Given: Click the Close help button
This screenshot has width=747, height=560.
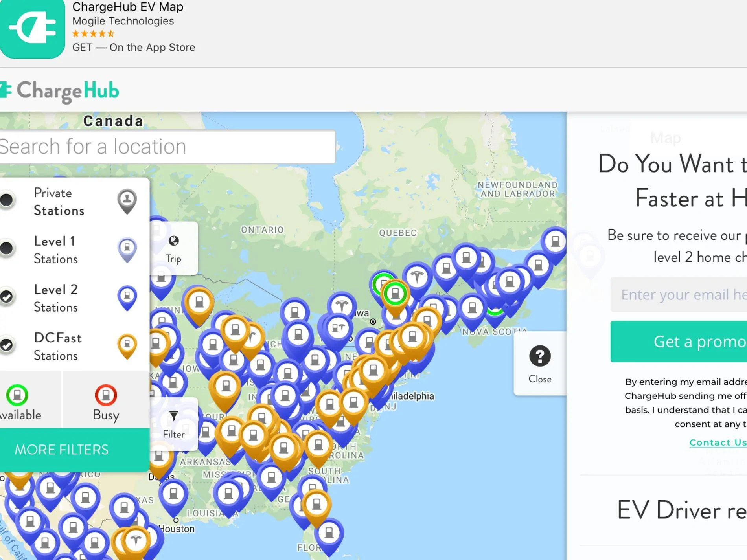Looking at the screenshot, I should tap(540, 364).
